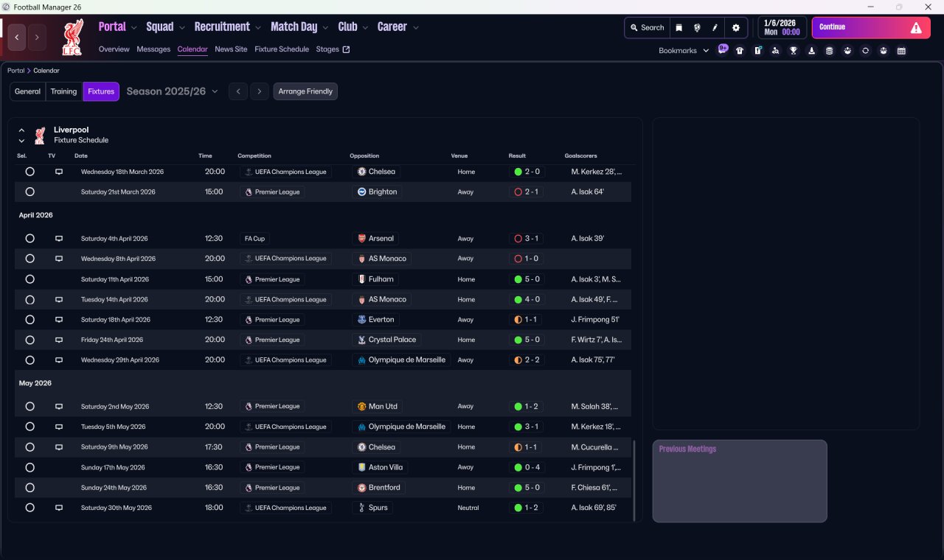
Task: Click the fixture list vertical scrollbar
Action: coord(634,480)
